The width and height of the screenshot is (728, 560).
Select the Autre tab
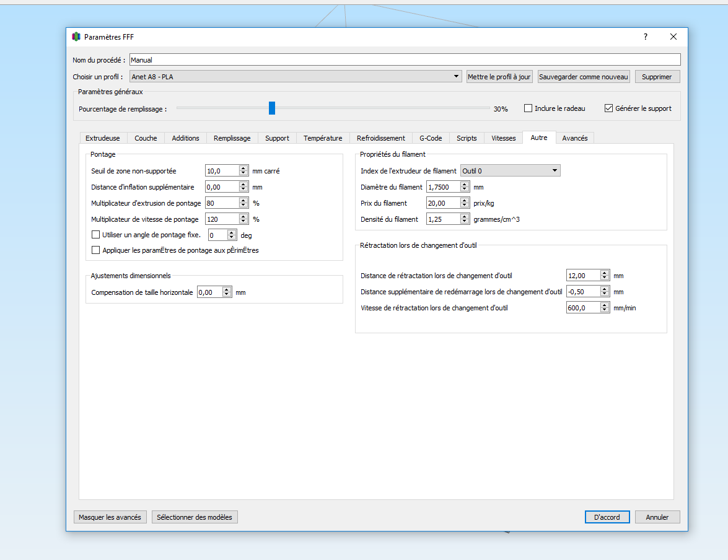(x=539, y=138)
